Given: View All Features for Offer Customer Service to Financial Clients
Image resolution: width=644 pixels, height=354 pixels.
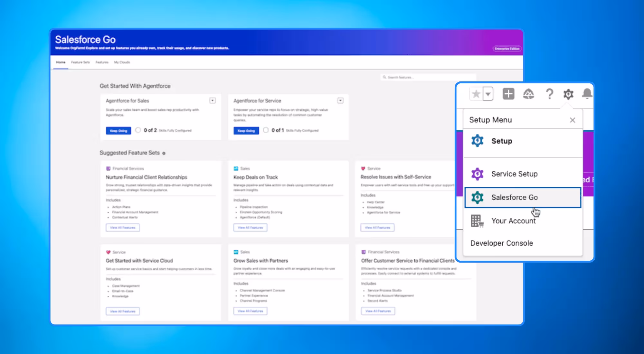Looking at the screenshot, I should coord(378,311).
